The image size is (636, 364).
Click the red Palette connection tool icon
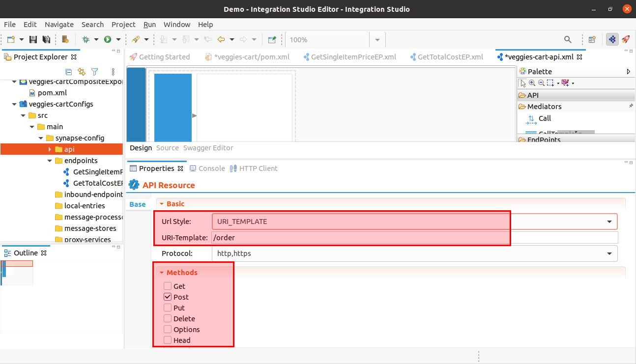(565, 83)
